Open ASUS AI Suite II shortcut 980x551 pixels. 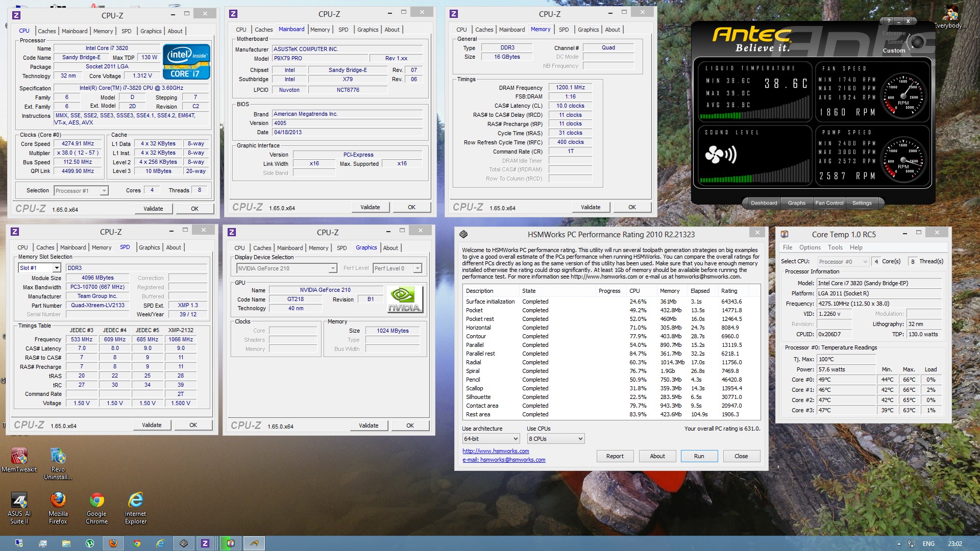(x=19, y=500)
